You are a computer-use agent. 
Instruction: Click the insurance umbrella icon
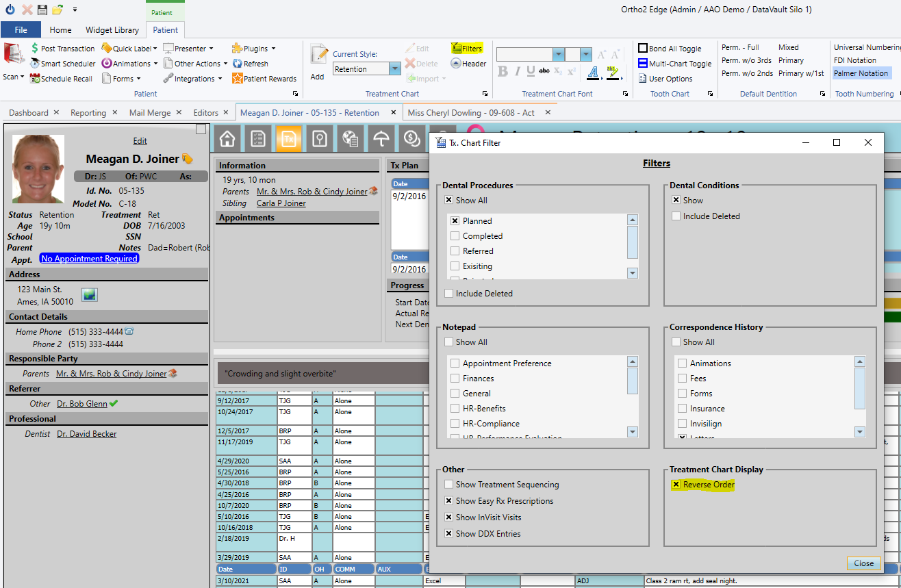pyautogui.click(x=381, y=138)
